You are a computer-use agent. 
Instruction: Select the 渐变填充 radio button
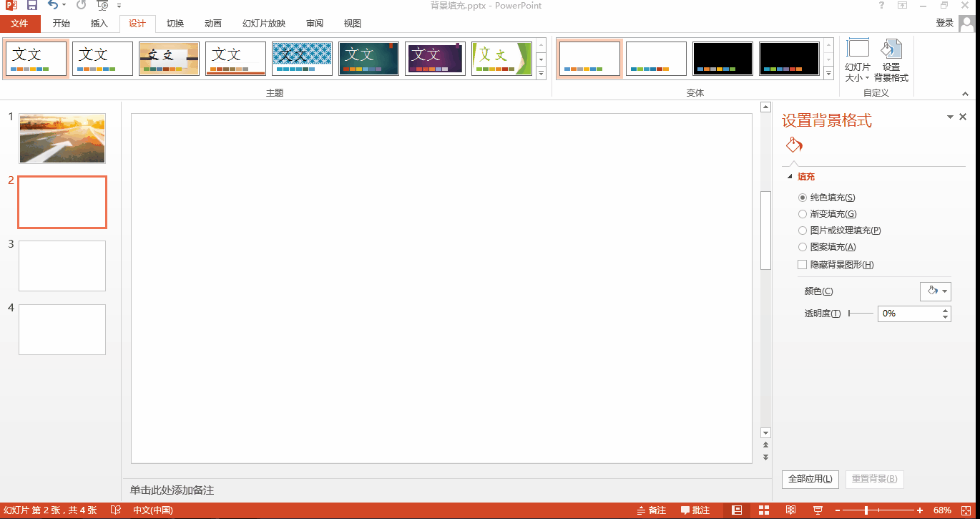pos(803,214)
